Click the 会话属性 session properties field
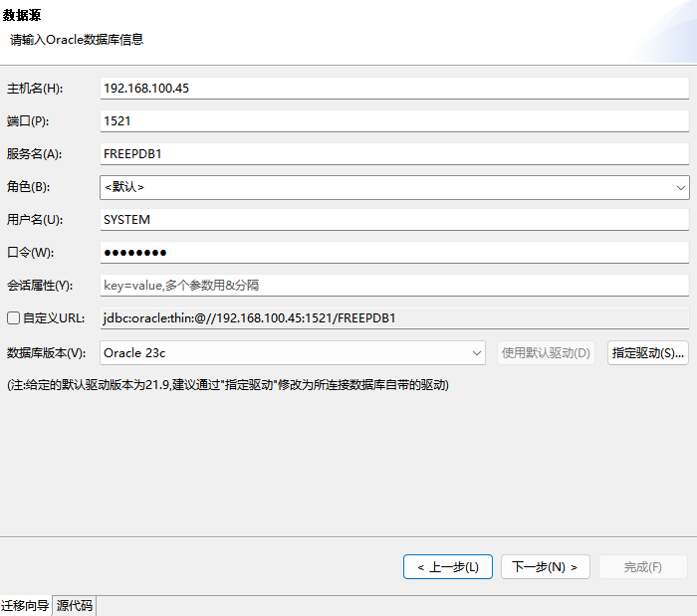The width and height of the screenshot is (697, 616). coord(394,286)
